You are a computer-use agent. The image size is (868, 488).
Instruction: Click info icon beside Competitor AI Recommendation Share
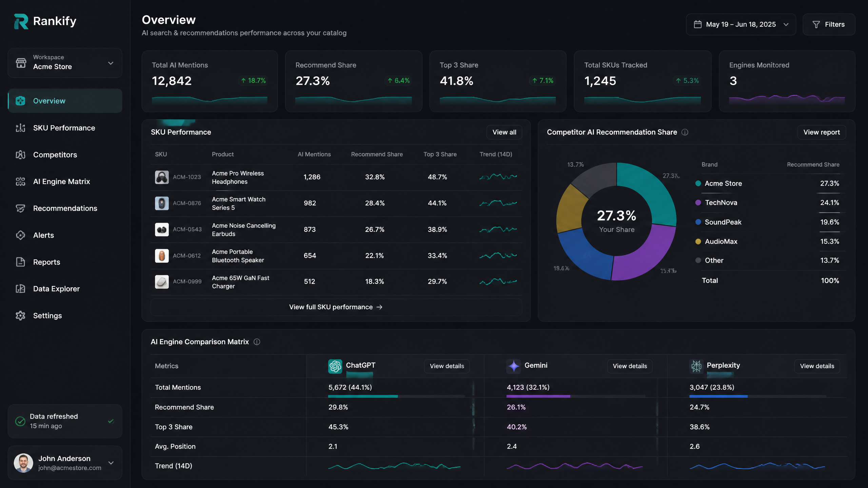click(x=685, y=132)
